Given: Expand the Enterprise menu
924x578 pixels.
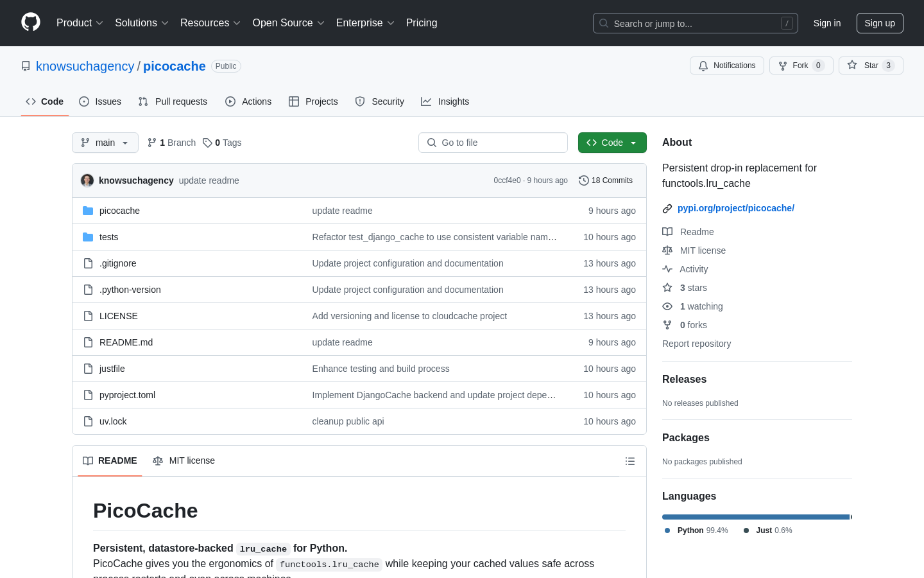Looking at the screenshot, I should 365,23.
